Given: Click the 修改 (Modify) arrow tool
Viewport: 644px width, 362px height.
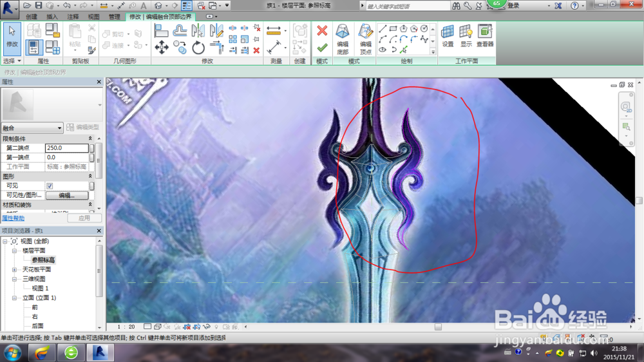Looking at the screenshot, I should tap(12, 39).
